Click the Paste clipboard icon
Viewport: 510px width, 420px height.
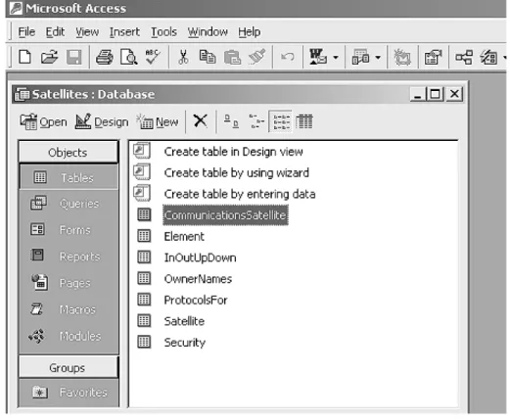[x=232, y=58]
